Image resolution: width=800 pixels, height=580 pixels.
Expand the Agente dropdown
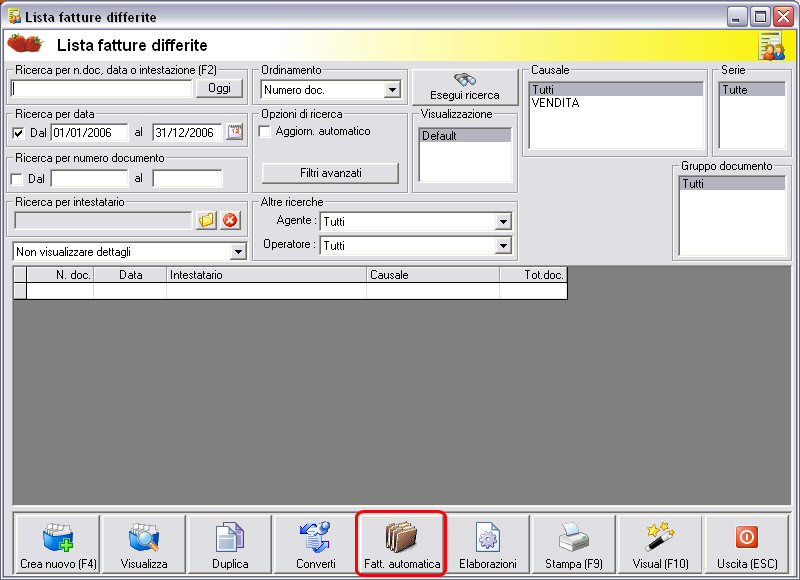coord(503,221)
